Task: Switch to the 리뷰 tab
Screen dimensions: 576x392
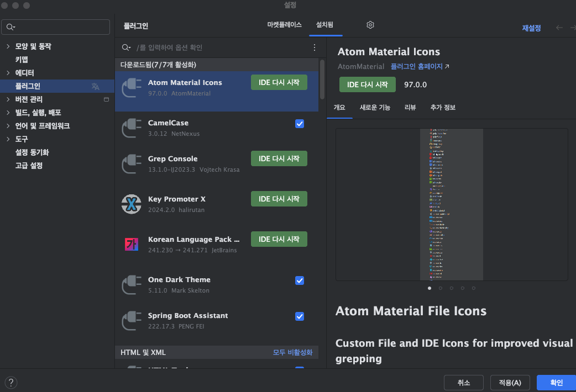Action: (x=410, y=108)
